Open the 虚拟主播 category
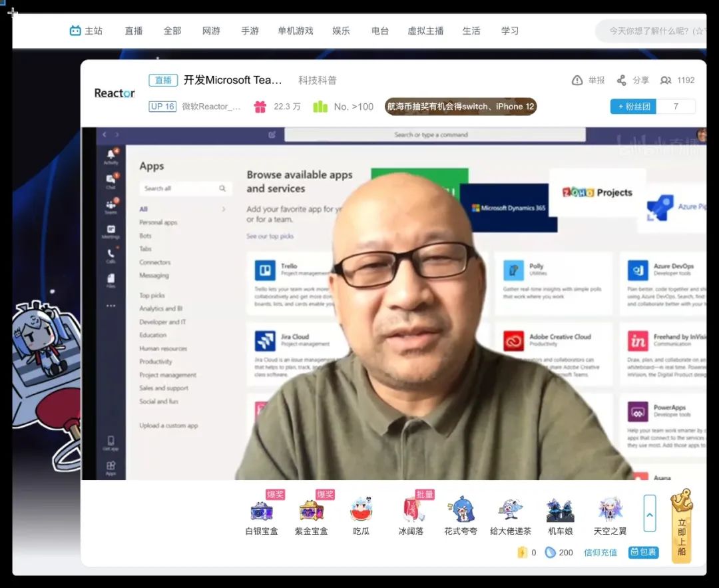 tap(425, 31)
